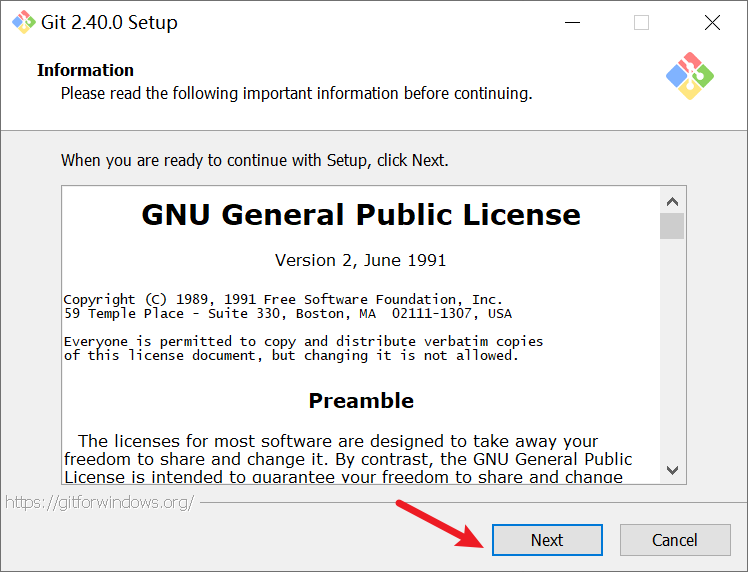Click the 'Everyone is permitted to copy' line
Screen dimensions: 748x572
[x=303, y=342]
